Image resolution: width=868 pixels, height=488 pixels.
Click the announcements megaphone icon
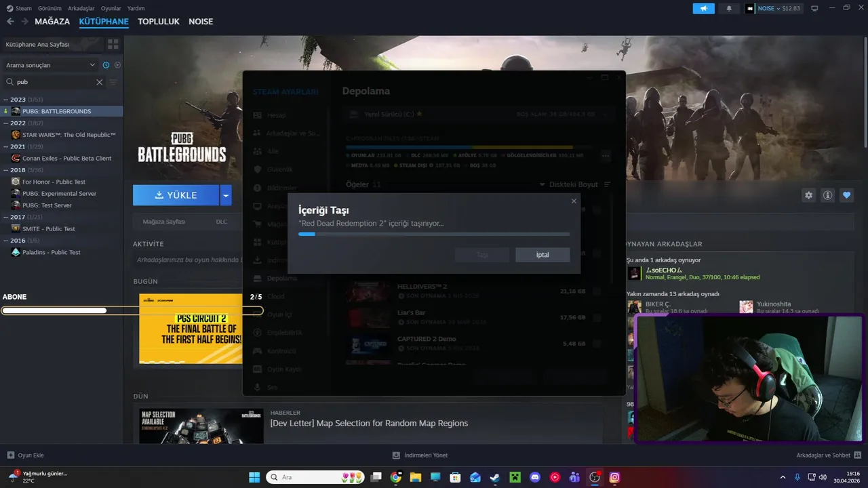[x=703, y=8]
